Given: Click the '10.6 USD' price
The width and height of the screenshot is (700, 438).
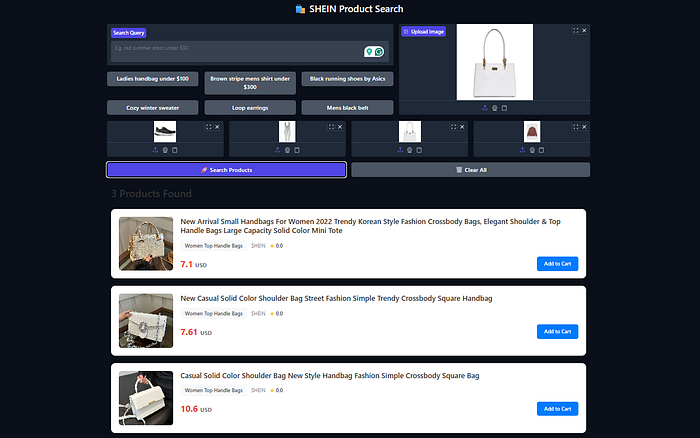Looking at the screenshot, I should [x=196, y=409].
